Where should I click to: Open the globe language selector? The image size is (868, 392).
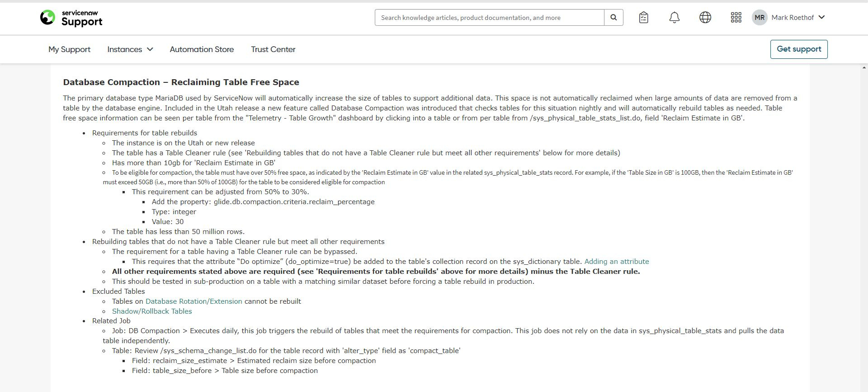pyautogui.click(x=705, y=18)
